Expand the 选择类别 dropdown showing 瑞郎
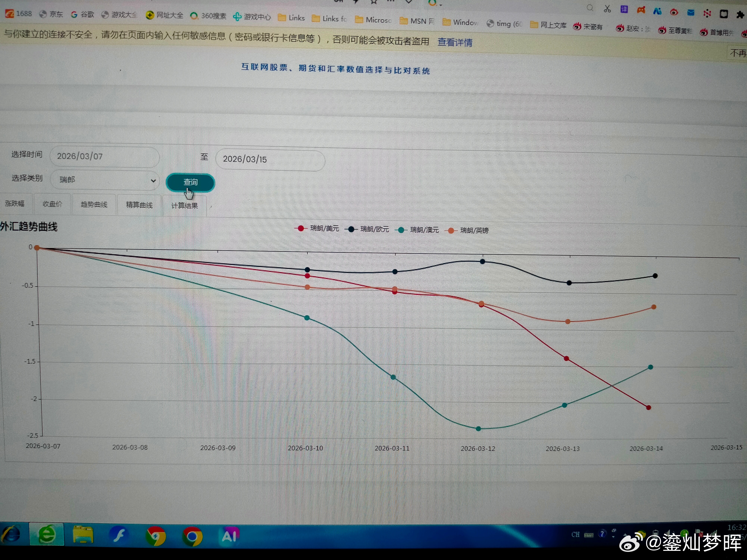747x560 pixels. (x=105, y=180)
